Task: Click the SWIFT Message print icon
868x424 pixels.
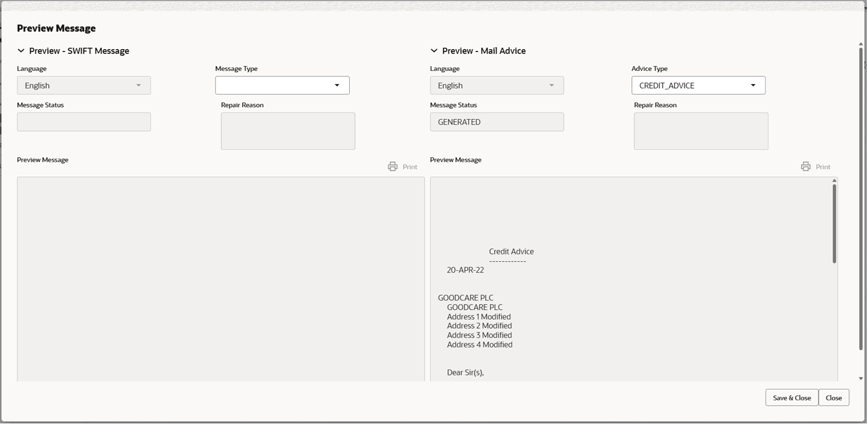Action: pyautogui.click(x=392, y=167)
